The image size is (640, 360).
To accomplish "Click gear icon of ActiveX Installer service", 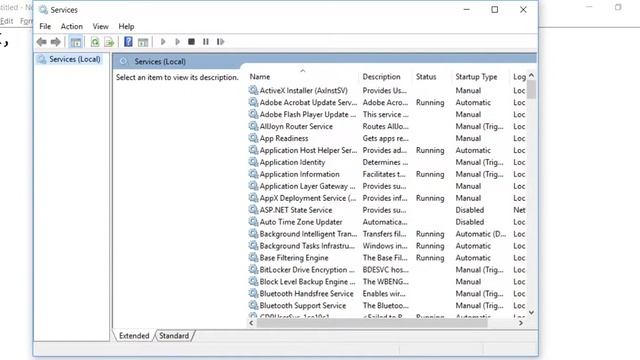I will 253,90.
